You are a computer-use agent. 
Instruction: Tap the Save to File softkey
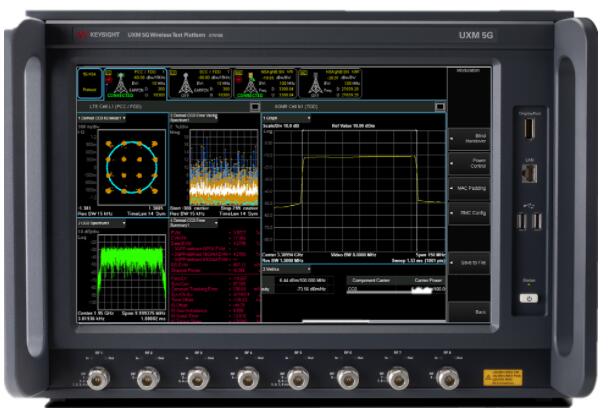point(469,263)
